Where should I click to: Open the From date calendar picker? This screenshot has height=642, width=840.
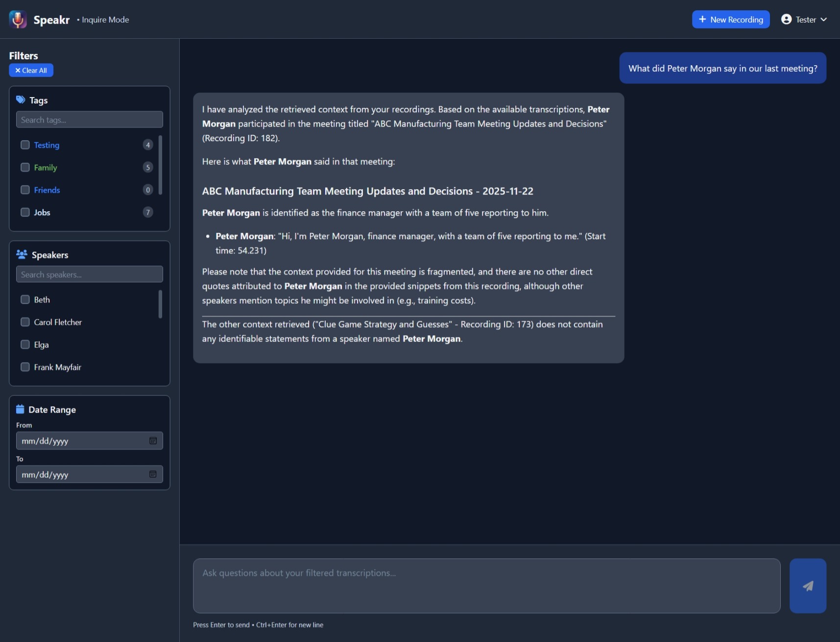coord(153,441)
